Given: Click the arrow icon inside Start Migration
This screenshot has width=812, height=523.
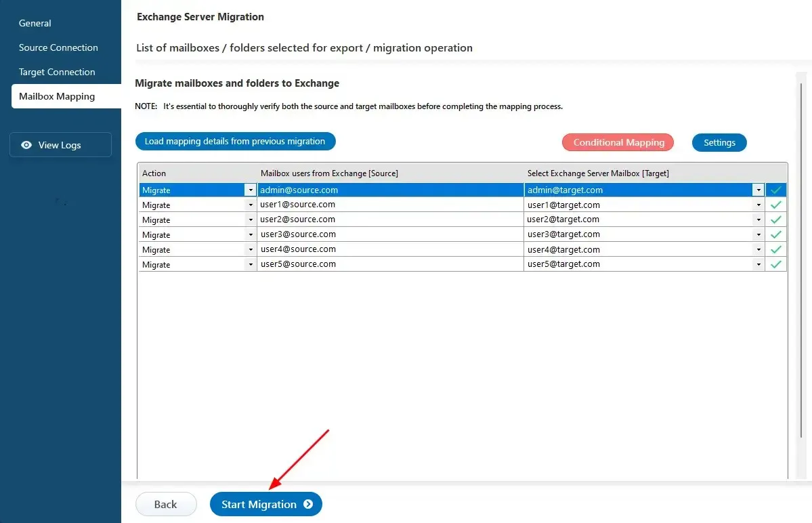Looking at the screenshot, I should tap(308, 504).
